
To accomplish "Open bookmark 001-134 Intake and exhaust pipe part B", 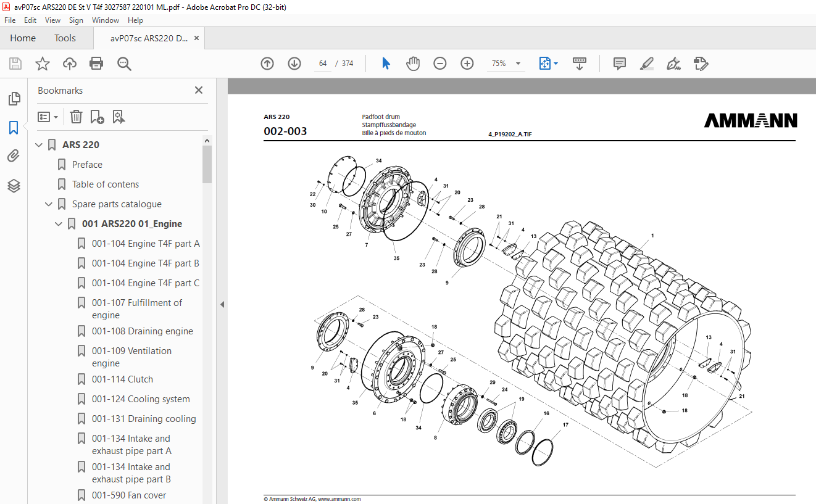I will [131, 473].
